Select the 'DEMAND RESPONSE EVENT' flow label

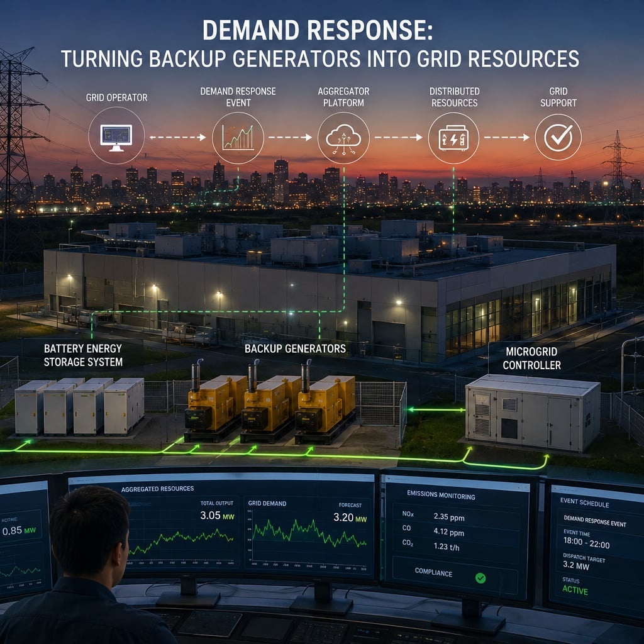[238, 97]
